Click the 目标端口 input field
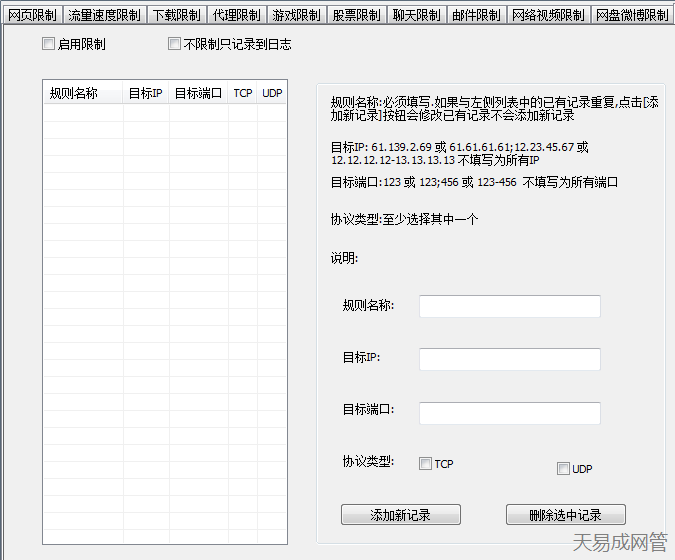675x560 pixels. (510, 413)
